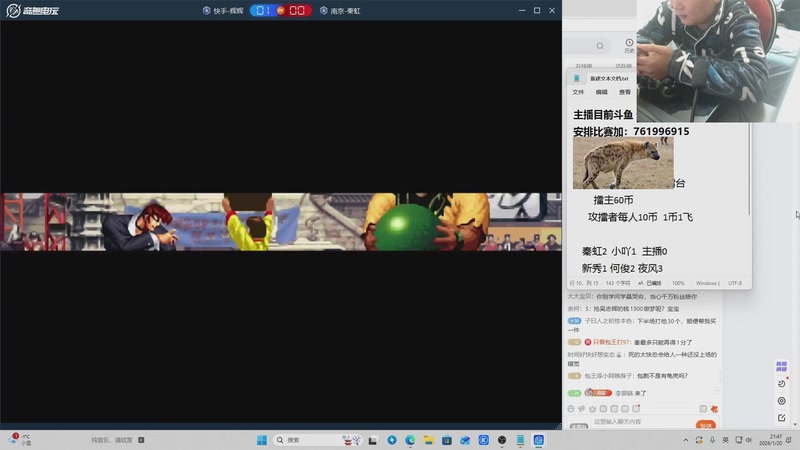Click the search magnifier icon in Douyu panel

point(600,46)
